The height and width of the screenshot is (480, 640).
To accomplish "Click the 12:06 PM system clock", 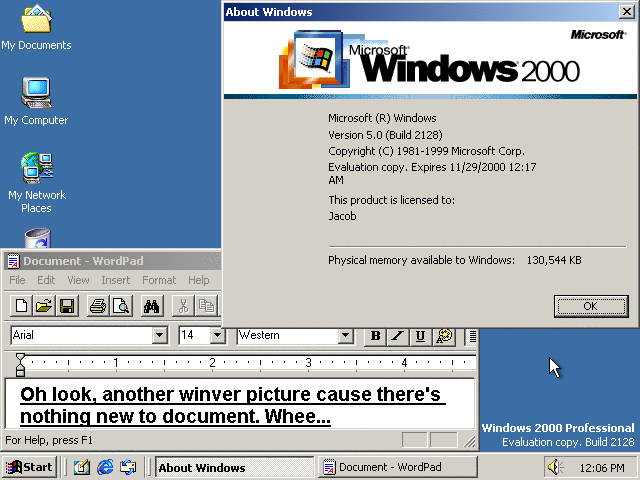I will pos(602,468).
